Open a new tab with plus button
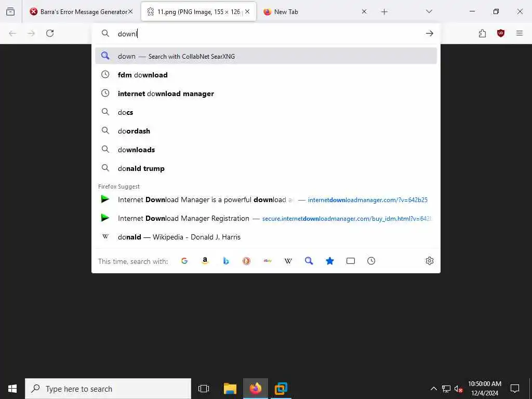The image size is (532, 399). click(384, 12)
